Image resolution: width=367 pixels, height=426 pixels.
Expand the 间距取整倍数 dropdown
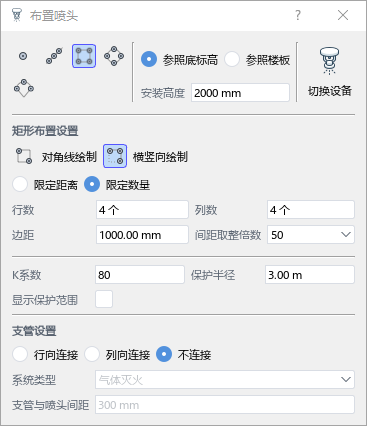[311, 235]
